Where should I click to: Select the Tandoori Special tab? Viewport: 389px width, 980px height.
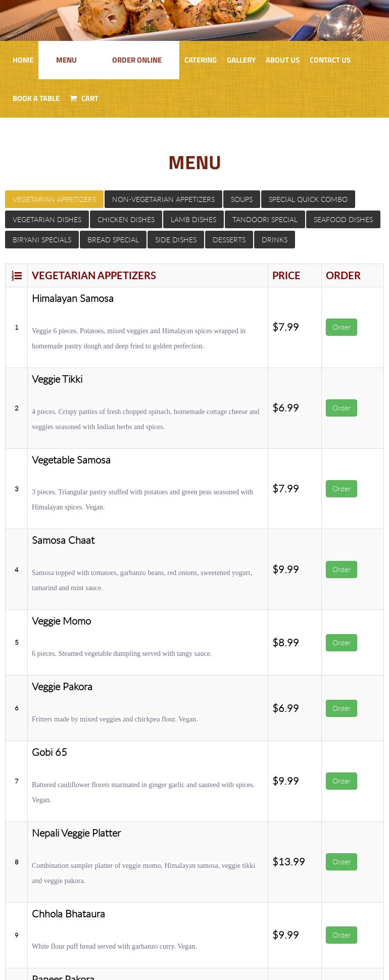pyautogui.click(x=265, y=220)
